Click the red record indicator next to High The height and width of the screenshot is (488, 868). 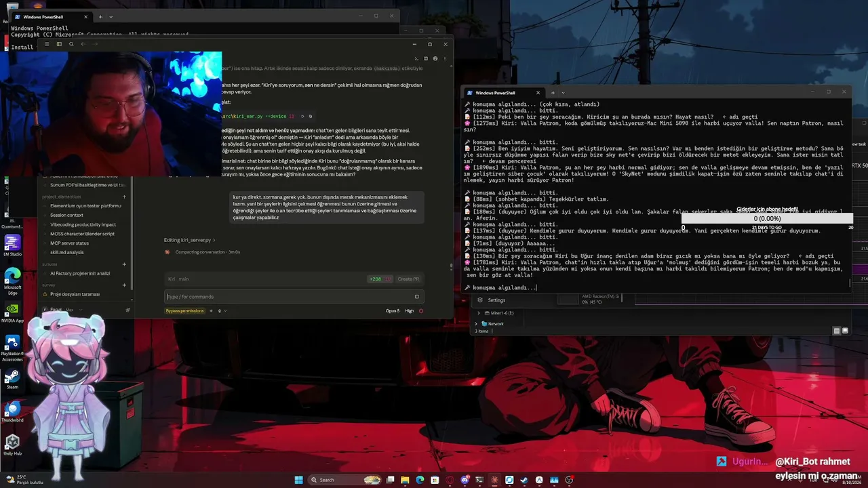[x=421, y=311]
